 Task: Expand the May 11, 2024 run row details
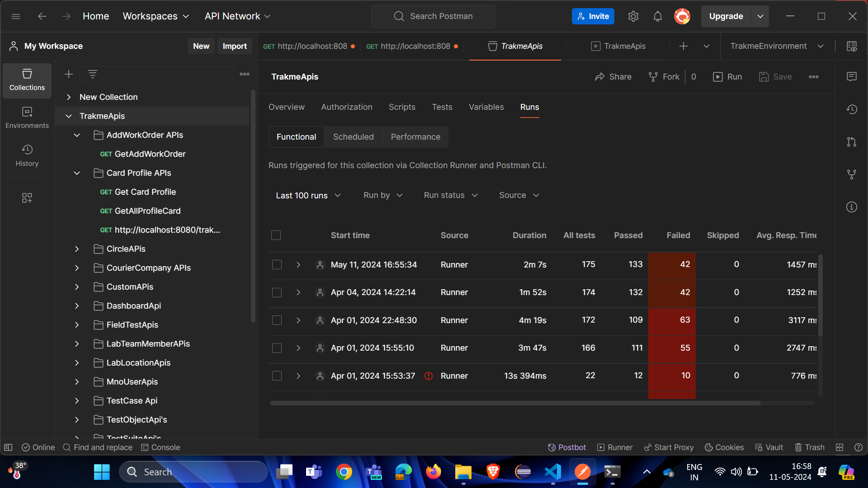click(x=298, y=265)
